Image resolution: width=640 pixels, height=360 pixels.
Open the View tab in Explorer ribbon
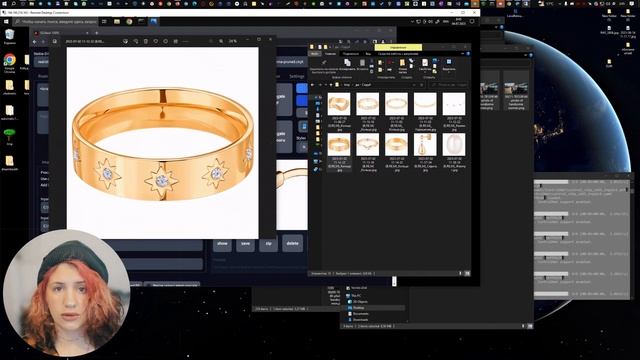click(x=368, y=54)
